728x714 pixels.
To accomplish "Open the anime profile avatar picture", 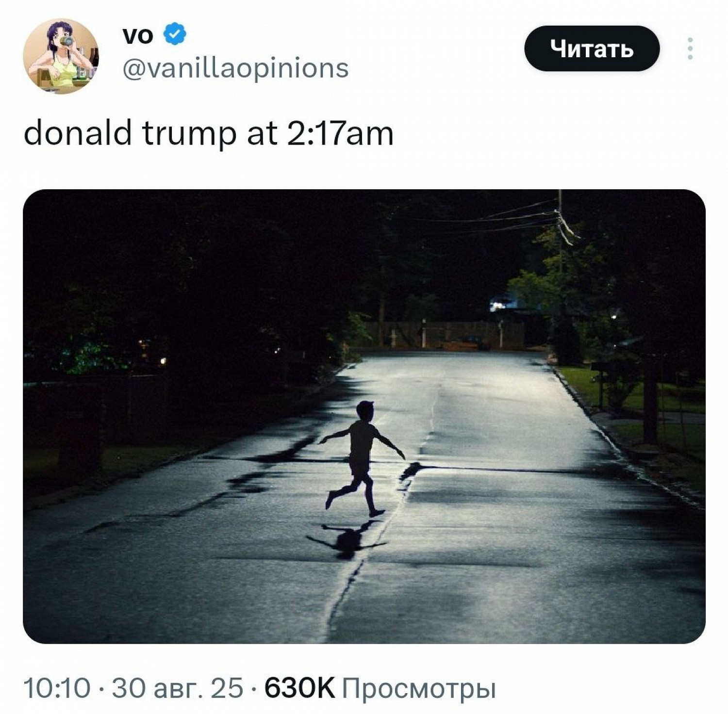I will [x=61, y=56].
